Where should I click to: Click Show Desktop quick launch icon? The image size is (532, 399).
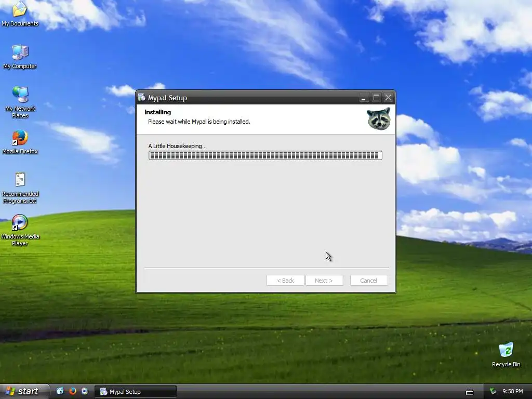point(60,391)
